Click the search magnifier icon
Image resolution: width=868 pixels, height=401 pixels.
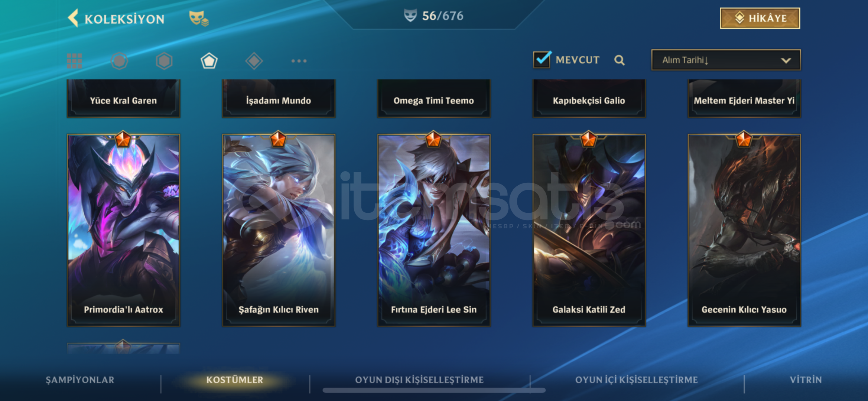619,60
